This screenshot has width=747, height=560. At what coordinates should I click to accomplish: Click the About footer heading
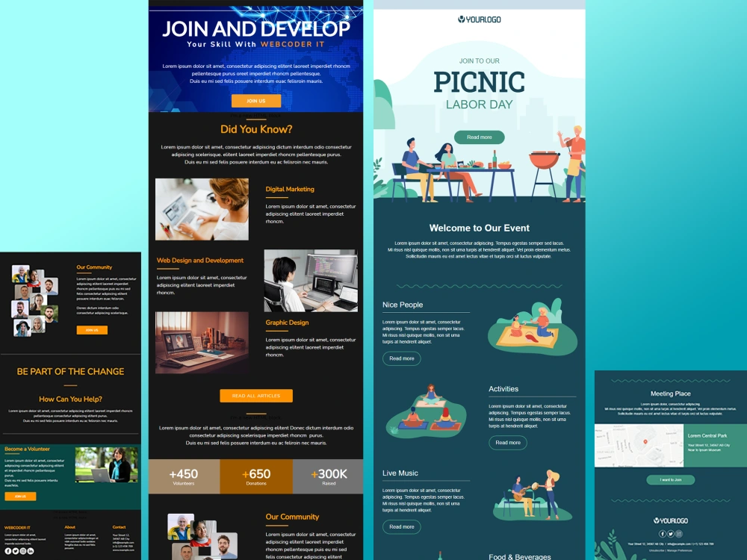(70, 527)
